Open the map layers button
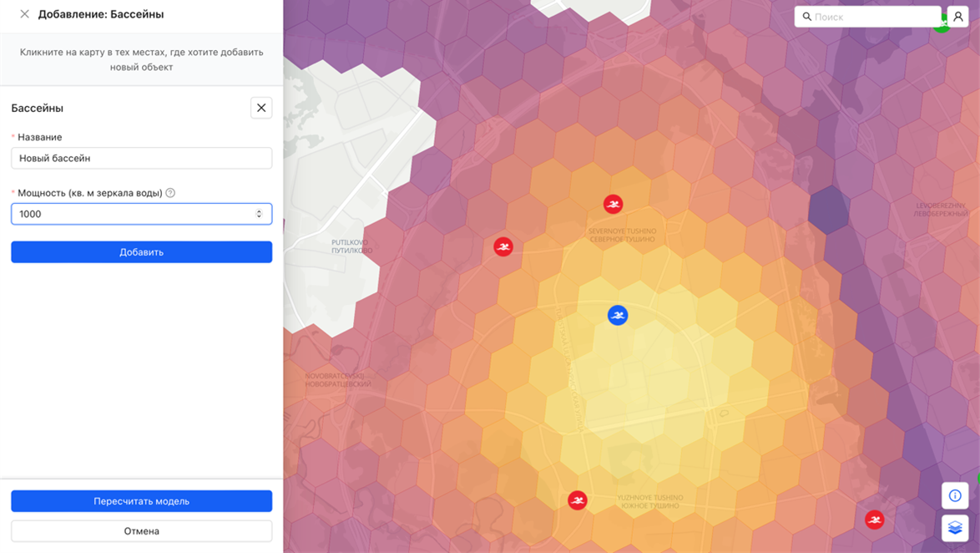 point(955,528)
